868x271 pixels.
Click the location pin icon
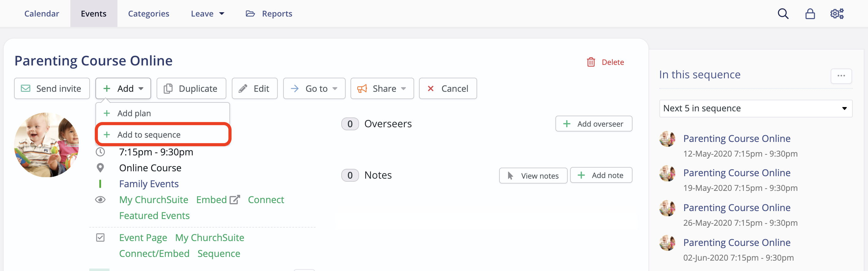100,168
